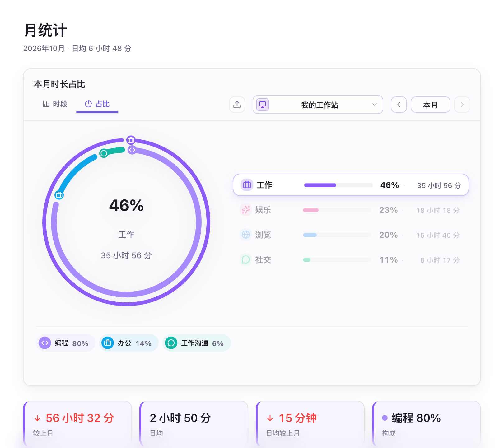504x448 pixels.
Task: Click the 办公 14% chip
Action: click(129, 343)
